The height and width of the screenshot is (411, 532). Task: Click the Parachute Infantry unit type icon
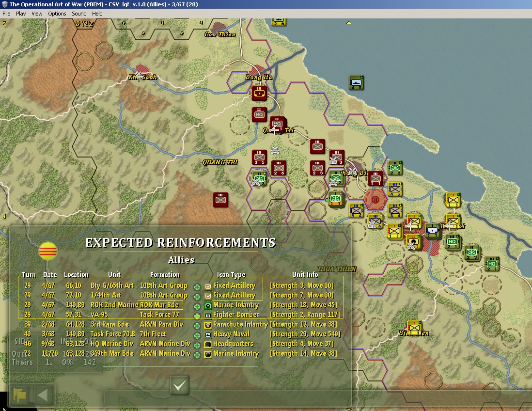point(208,325)
